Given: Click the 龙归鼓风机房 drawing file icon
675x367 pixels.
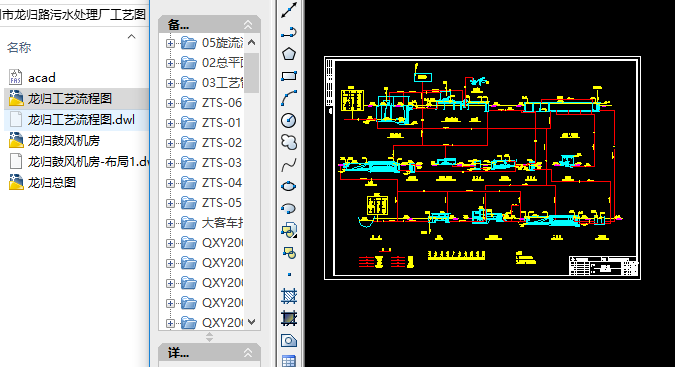Looking at the screenshot, I should click(x=16, y=140).
